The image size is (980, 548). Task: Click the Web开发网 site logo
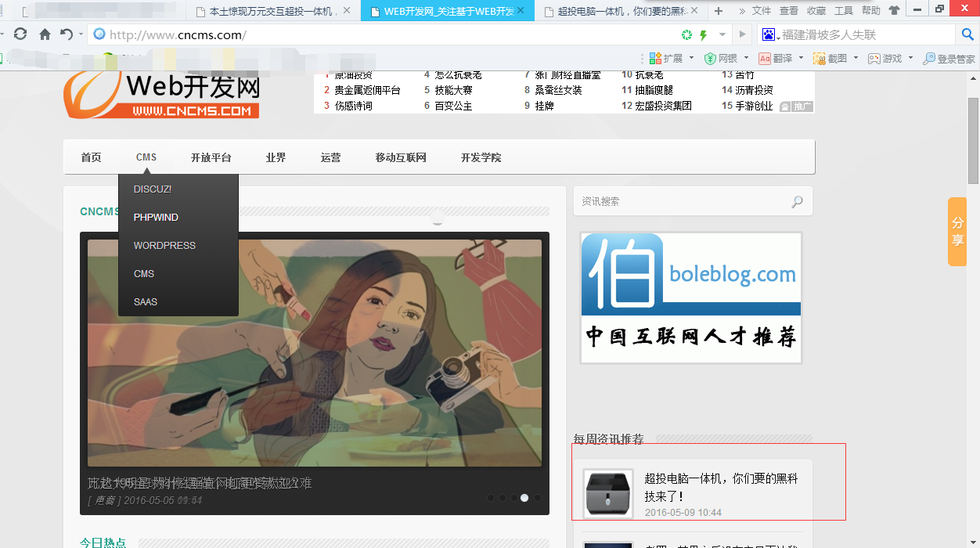pyautogui.click(x=162, y=94)
